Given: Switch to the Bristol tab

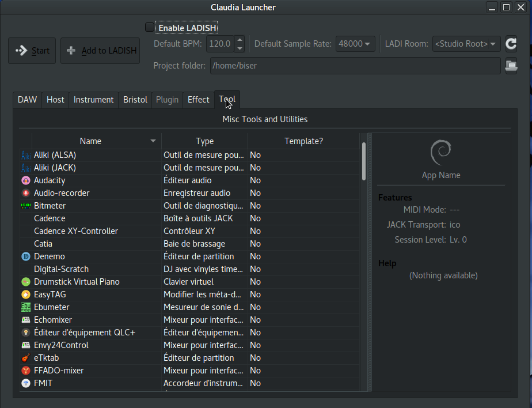Looking at the screenshot, I should coord(135,100).
